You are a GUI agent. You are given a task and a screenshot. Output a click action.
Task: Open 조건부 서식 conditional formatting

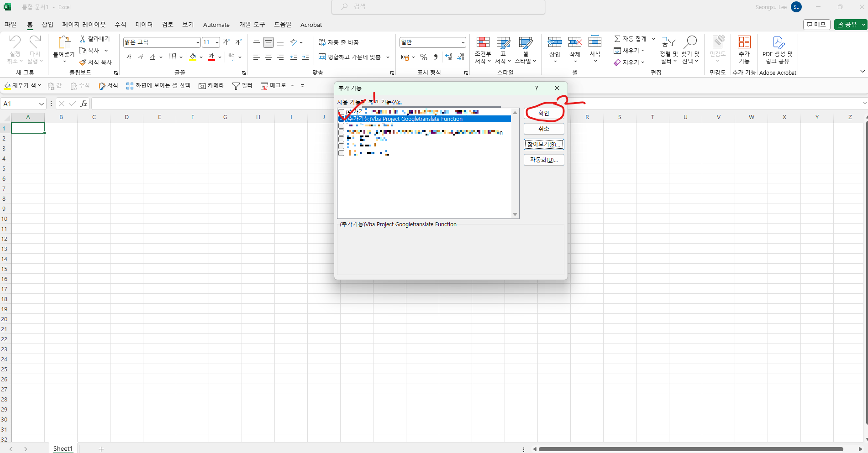point(483,50)
